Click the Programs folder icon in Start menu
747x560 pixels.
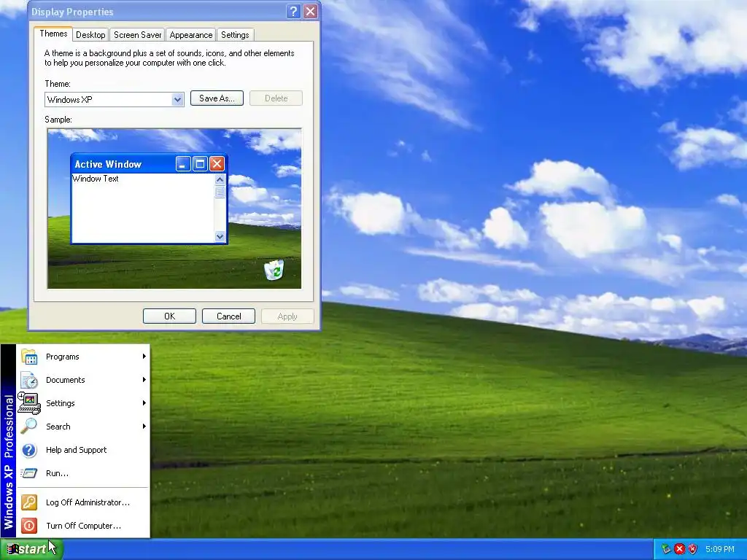(29, 357)
